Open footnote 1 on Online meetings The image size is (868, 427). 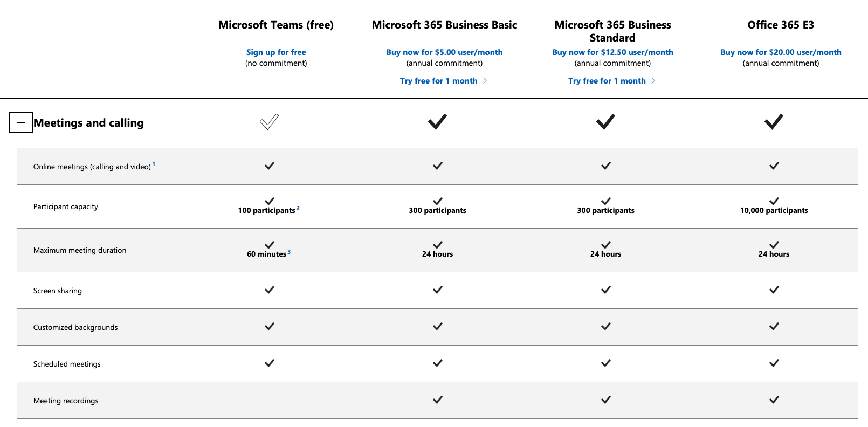154,163
